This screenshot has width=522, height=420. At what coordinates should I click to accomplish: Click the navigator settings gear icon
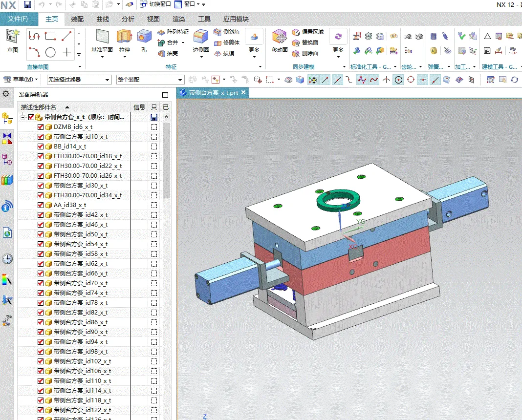(x=6, y=94)
